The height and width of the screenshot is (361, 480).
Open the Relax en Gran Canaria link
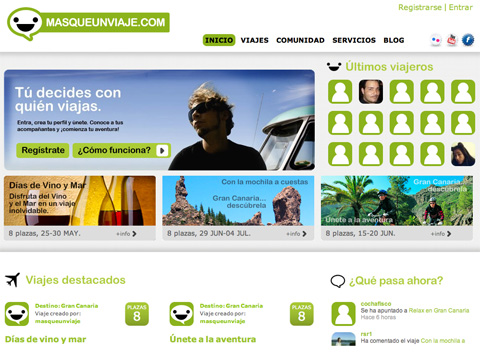click(x=439, y=310)
